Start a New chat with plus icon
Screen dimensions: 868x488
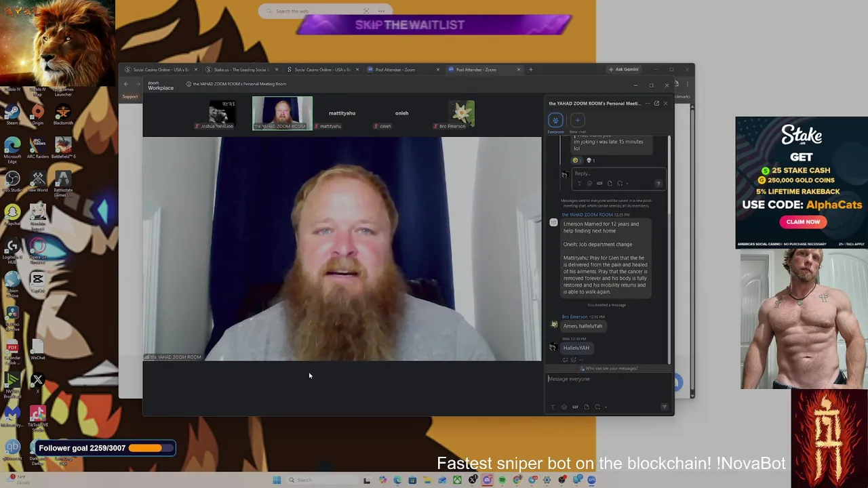(577, 121)
